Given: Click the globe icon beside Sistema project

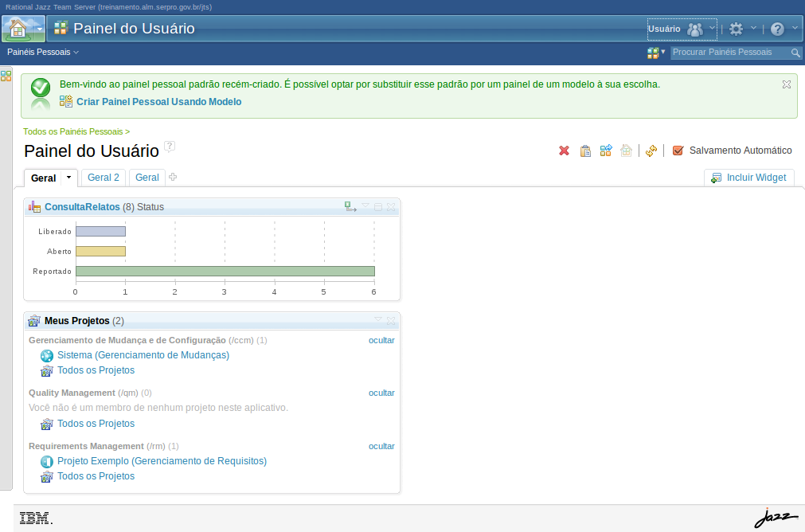Looking at the screenshot, I should click(x=47, y=356).
